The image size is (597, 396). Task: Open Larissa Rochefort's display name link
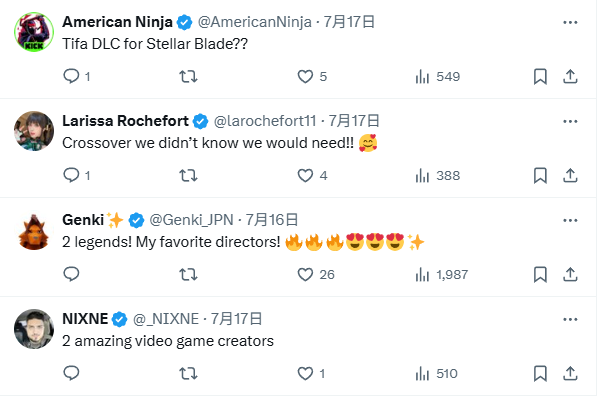coord(125,121)
